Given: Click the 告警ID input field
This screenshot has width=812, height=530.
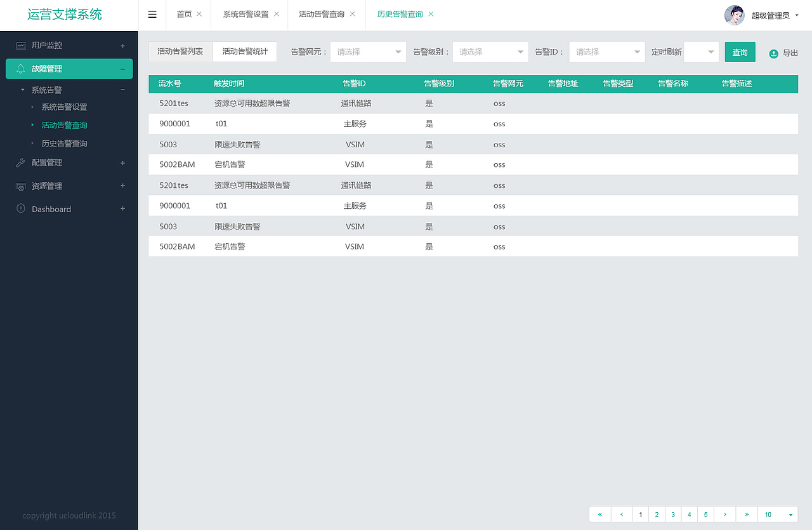Looking at the screenshot, I should click(x=606, y=53).
